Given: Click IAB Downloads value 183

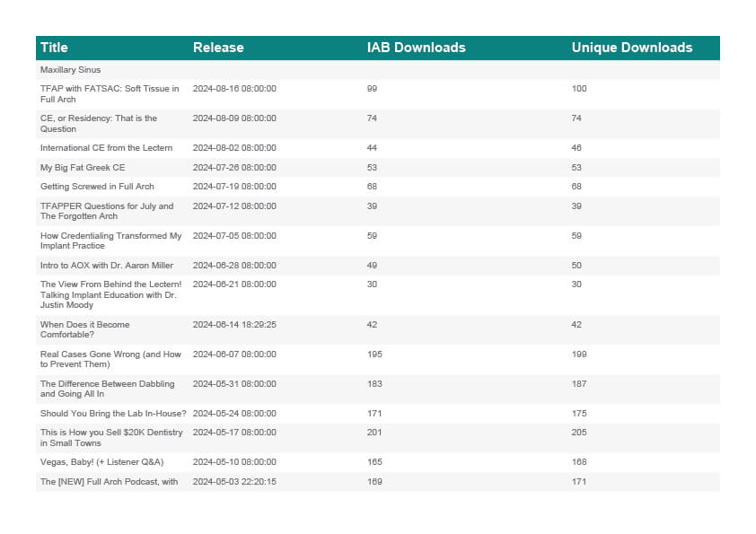Looking at the screenshot, I should pyautogui.click(x=374, y=384).
